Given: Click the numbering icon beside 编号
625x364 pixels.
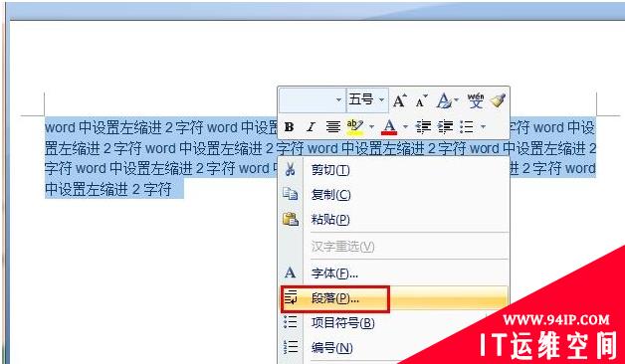Looking at the screenshot, I should click(x=291, y=348).
